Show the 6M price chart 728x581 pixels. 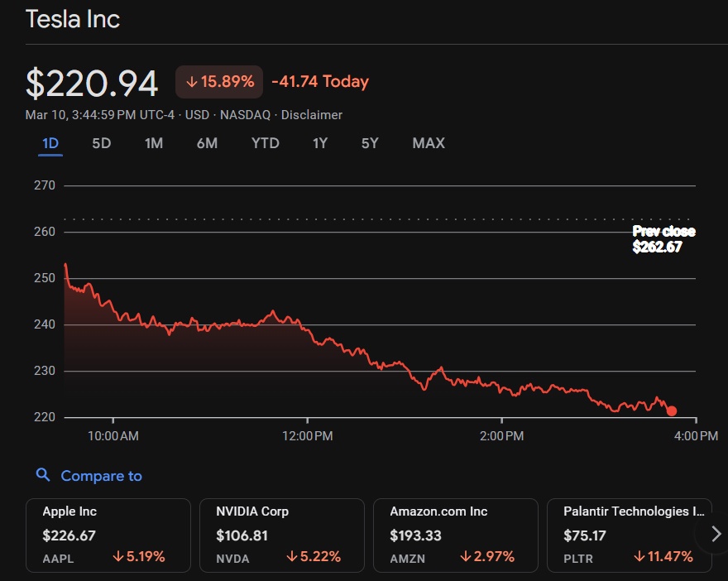pos(207,143)
